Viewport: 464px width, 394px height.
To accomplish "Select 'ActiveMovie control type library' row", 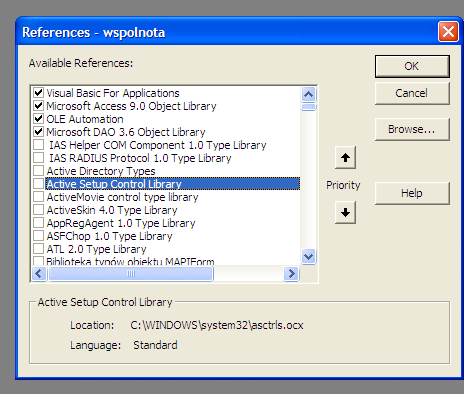I will click(x=122, y=197).
